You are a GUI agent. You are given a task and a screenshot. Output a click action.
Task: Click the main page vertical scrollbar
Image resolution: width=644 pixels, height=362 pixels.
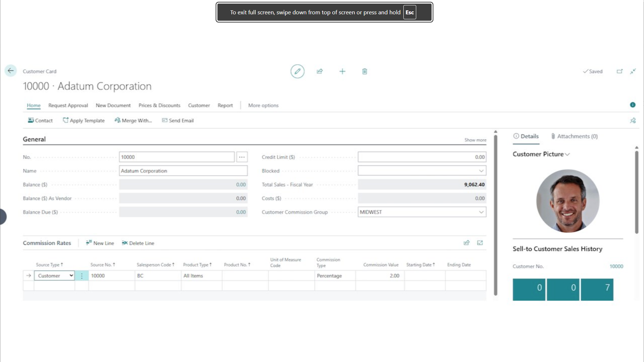point(496,214)
